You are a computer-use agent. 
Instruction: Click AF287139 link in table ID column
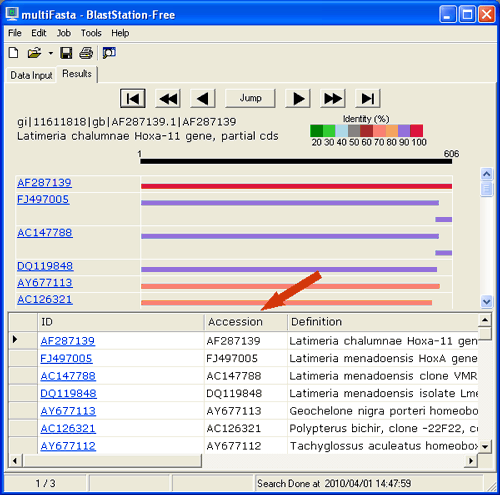[68, 341]
